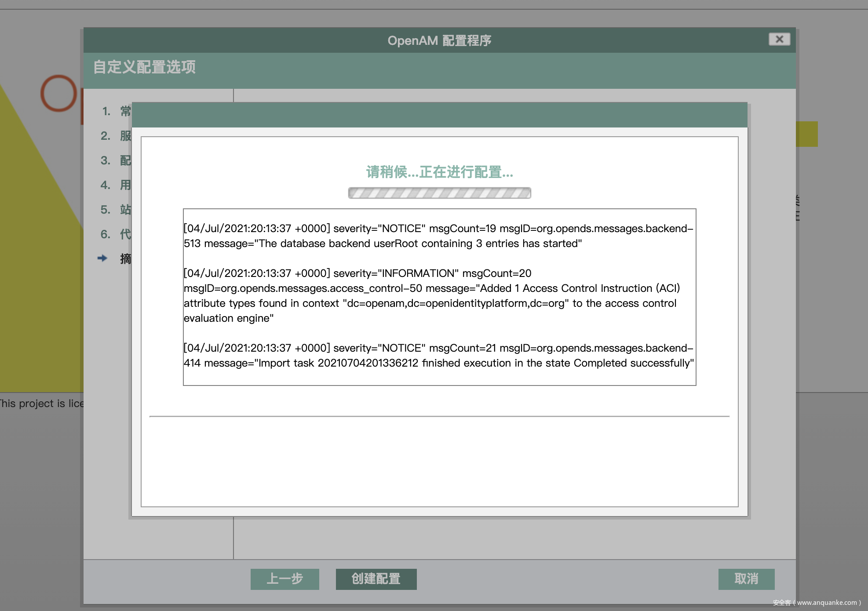Click the msgCount=19 userRoot log entry
Image resolution: width=868 pixels, height=611 pixels.
point(438,236)
